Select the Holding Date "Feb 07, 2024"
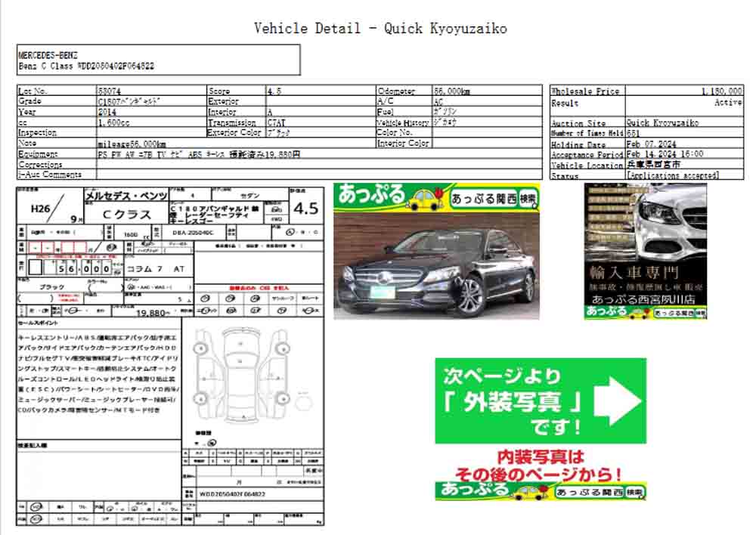 pos(652,144)
